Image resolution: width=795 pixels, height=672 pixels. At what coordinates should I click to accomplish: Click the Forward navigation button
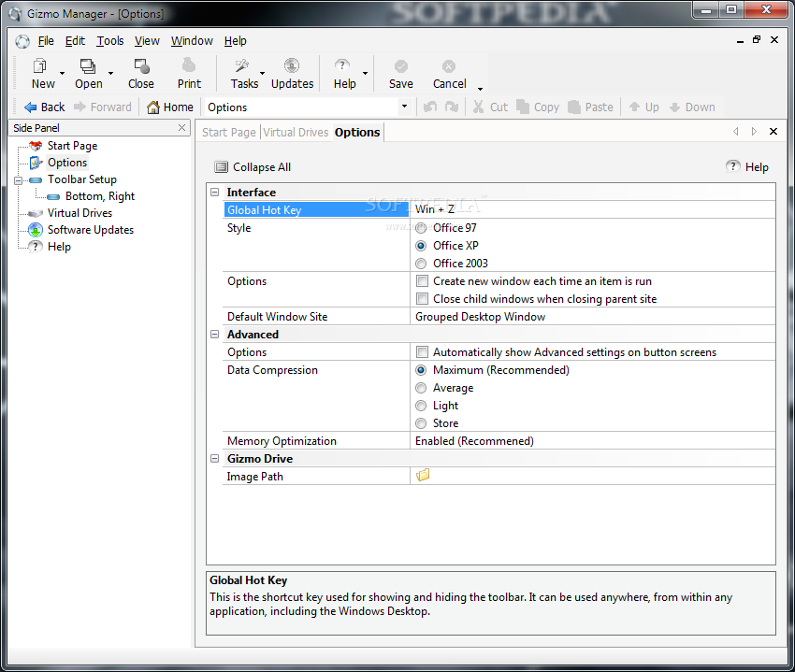(103, 107)
